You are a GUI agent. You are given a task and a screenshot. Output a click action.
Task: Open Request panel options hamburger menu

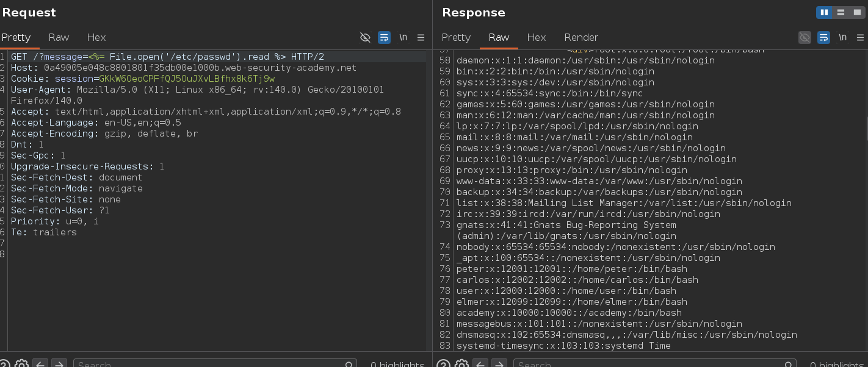click(x=421, y=38)
